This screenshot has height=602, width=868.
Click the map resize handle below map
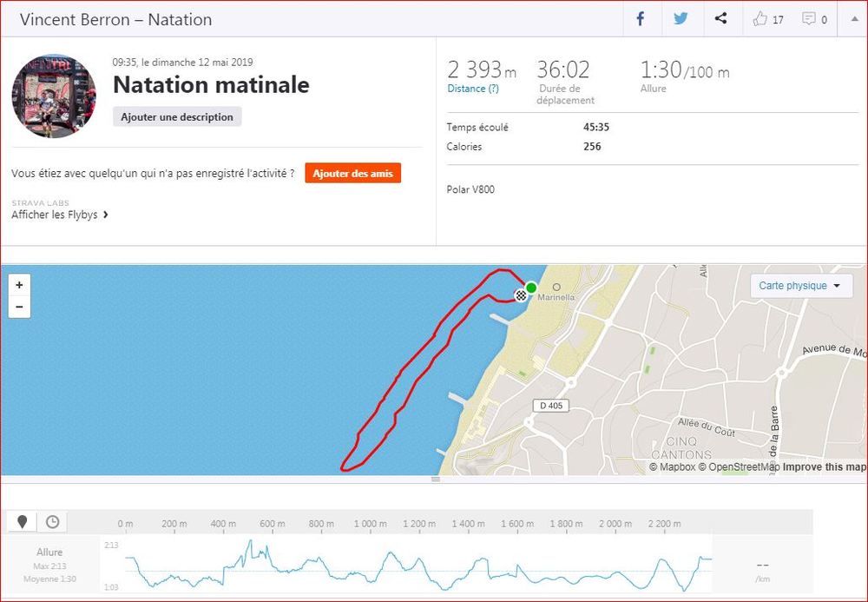tap(435, 479)
